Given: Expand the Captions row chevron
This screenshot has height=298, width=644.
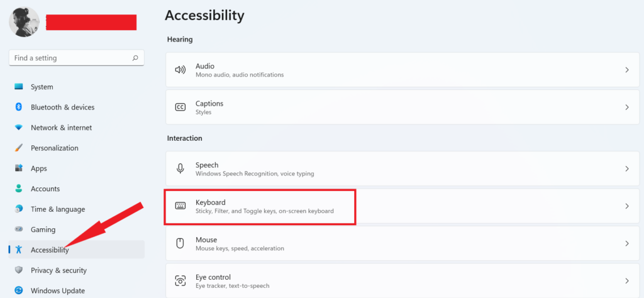Looking at the screenshot, I should tap(627, 107).
